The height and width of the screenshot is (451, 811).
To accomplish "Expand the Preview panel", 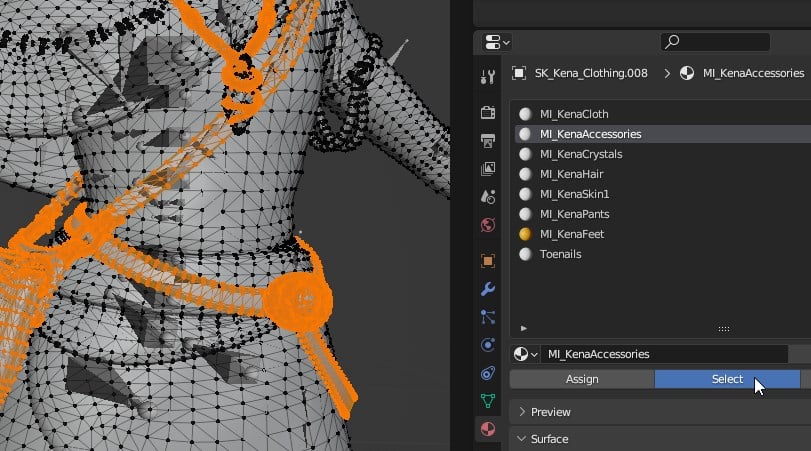I will (660, 412).
